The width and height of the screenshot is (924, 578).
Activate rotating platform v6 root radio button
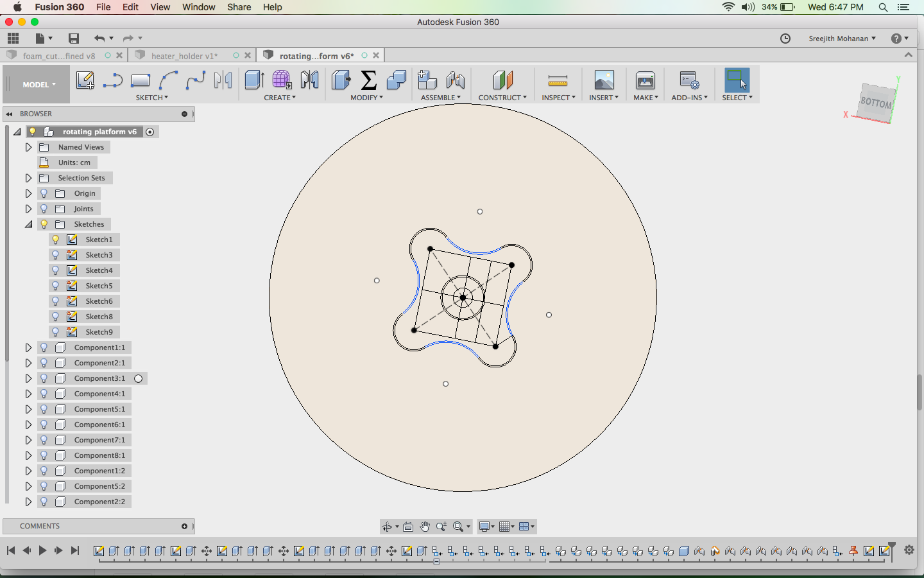[150, 132]
